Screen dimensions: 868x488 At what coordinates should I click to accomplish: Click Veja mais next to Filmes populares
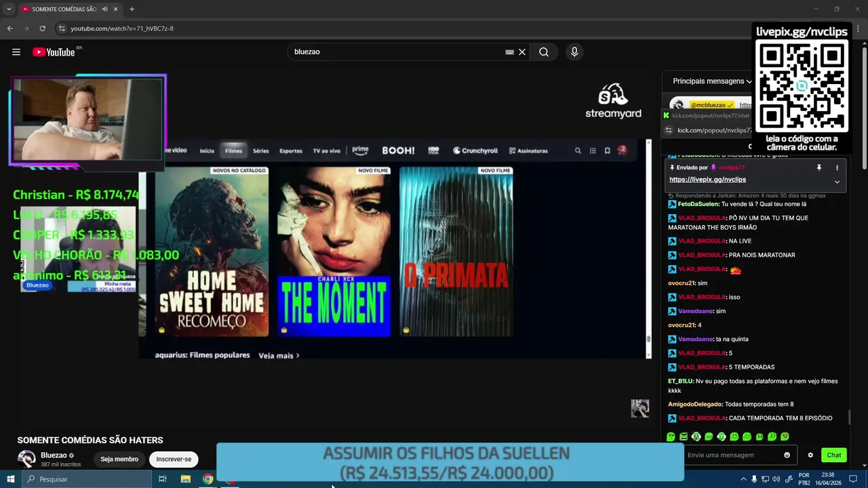tap(279, 355)
